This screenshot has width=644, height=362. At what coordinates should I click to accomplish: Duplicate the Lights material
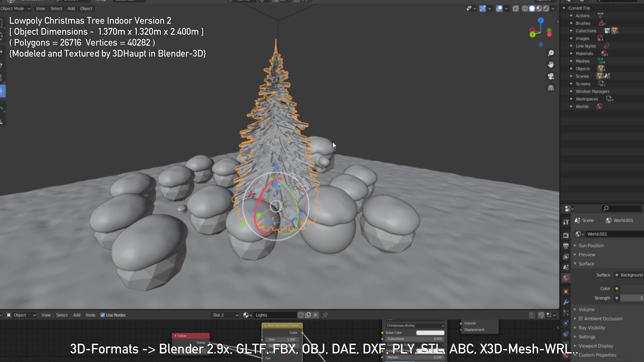pos(308,315)
